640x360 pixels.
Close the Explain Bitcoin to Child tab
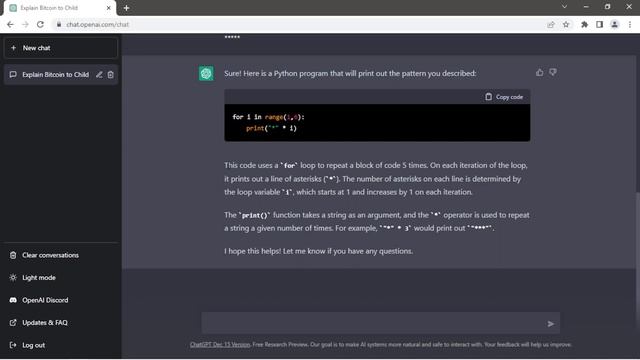(x=109, y=8)
